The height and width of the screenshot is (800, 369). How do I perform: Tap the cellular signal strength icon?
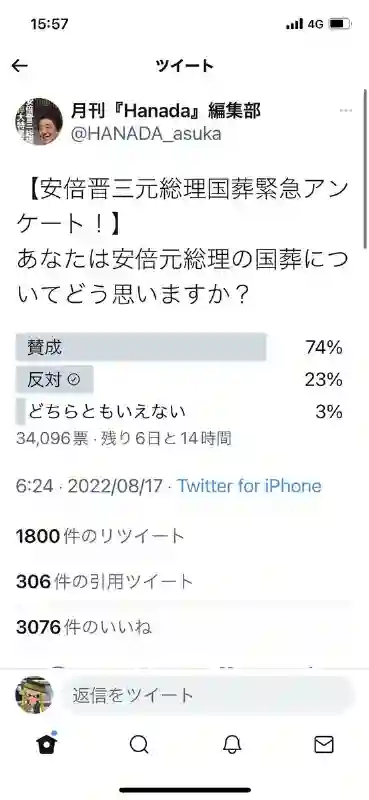pos(294,24)
